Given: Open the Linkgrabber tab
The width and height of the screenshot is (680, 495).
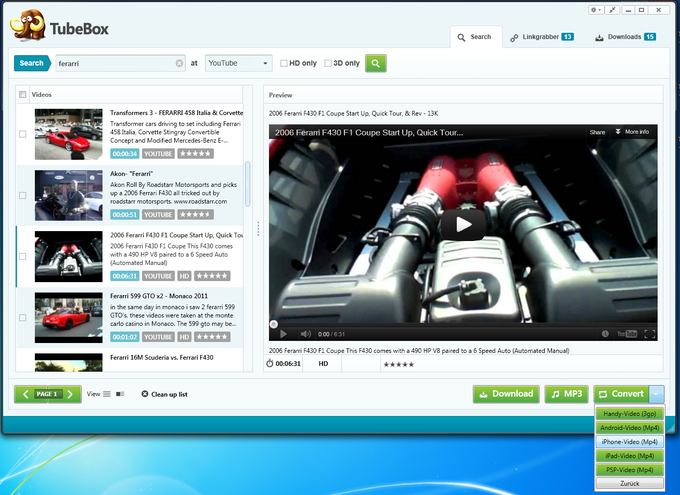Looking at the screenshot, I should (542, 37).
